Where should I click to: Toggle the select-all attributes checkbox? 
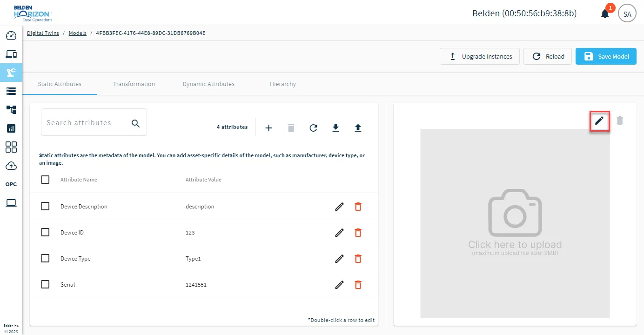[x=45, y=180]
